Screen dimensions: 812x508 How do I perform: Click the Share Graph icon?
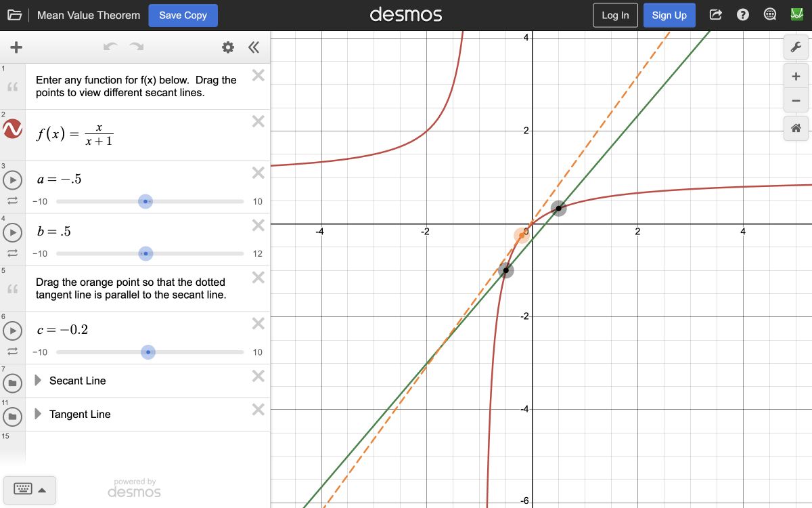pos(716,15)
